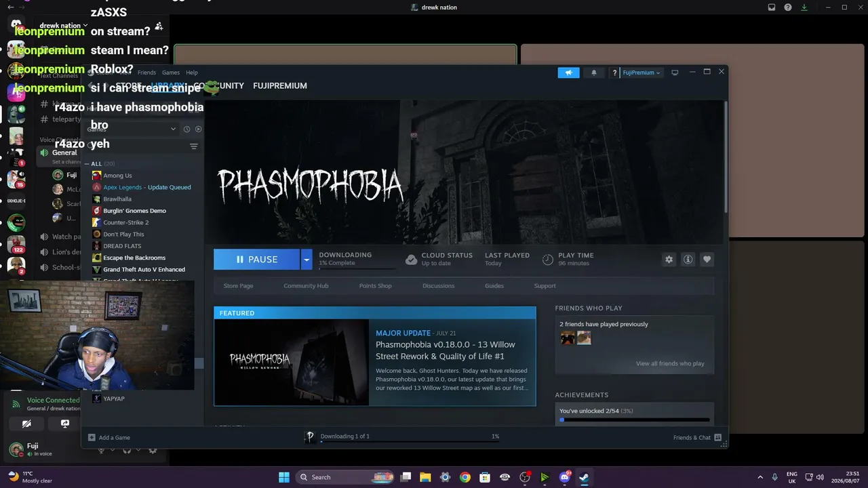
Task: Open the second friend avatar under Friends Who Play
Action: (584, 338)
